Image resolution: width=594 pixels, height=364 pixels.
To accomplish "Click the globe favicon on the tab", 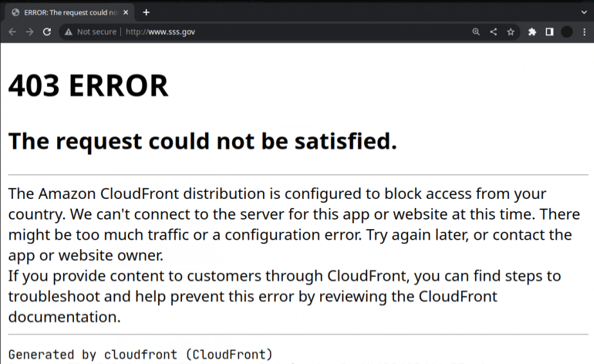I will pyautogui.click(x=15, y=12).
